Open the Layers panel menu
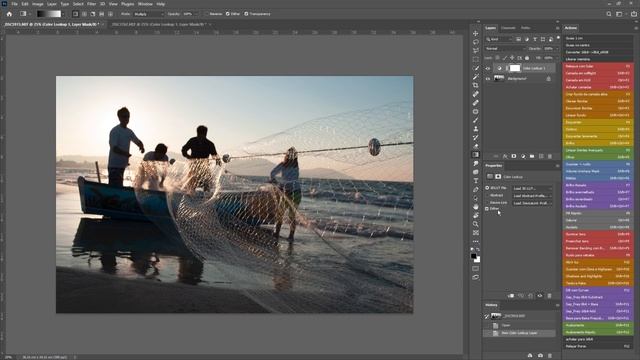The width and height of the screenshot is (640, 360). [557, 28]
